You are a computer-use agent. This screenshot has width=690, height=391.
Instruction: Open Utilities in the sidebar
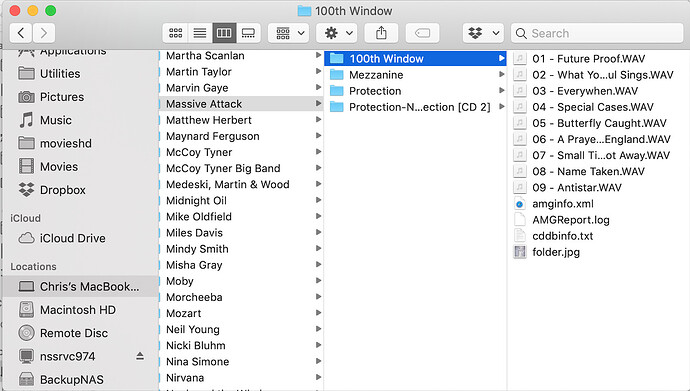(81, 73)
